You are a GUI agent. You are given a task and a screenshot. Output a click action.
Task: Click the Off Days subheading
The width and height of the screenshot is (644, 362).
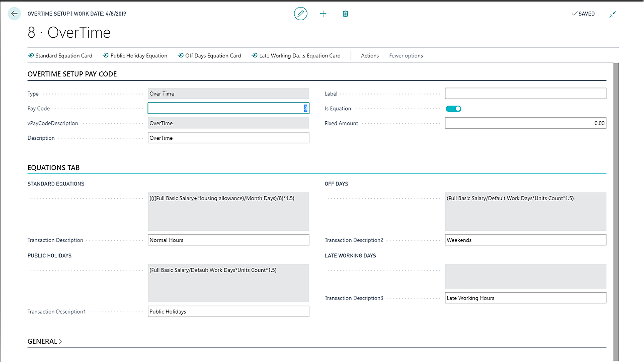click(x=336, y=184)
